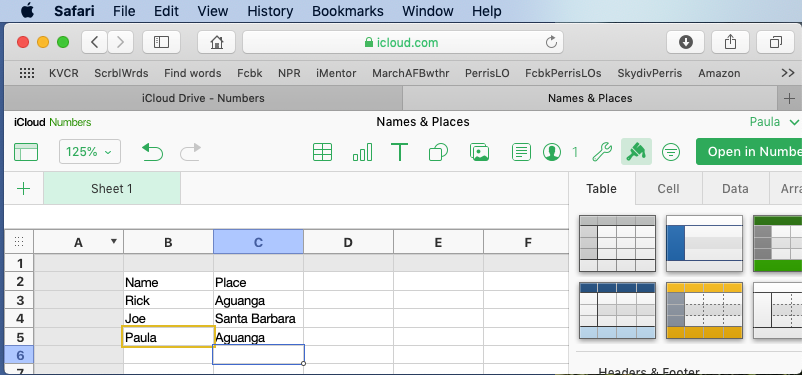Click the icloud.com address bar

pyautogui.click(x=403, y=42)
